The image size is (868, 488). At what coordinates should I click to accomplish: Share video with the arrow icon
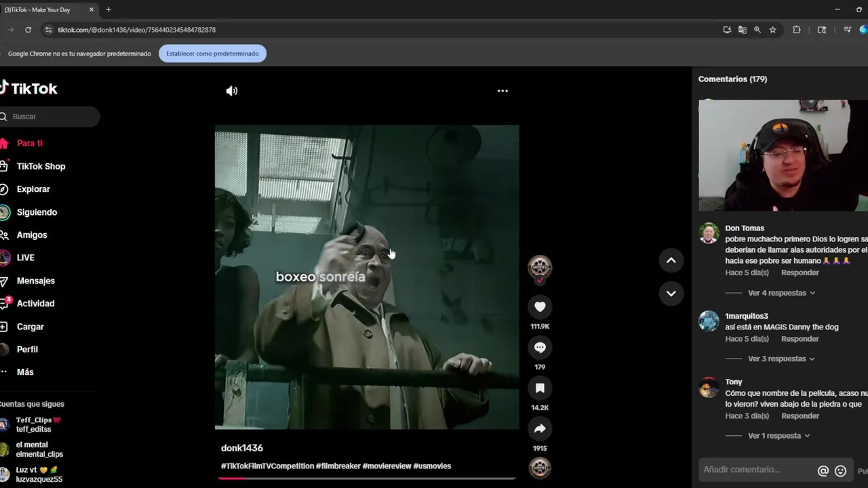pyautogui.click(x=540, y=429)
